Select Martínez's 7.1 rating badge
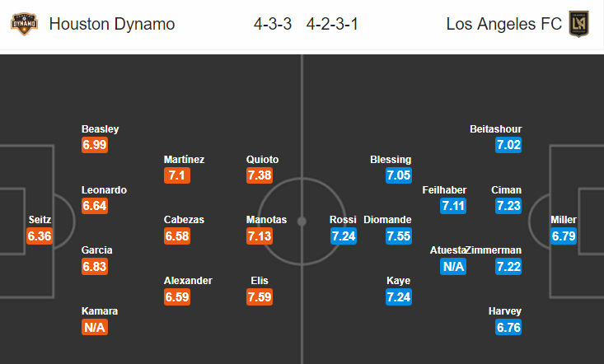Screen dimensions: 604x364 pyautogui.click(x=177, y=175)
